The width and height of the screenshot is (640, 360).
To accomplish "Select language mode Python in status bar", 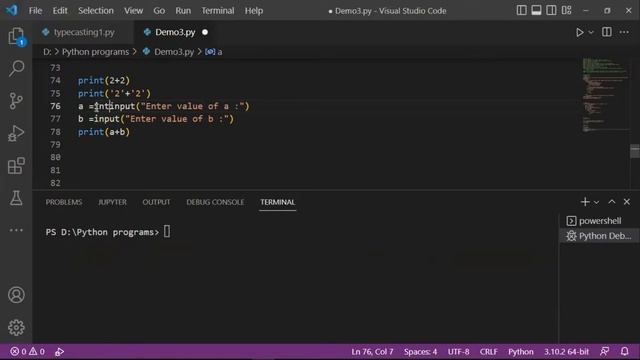I will tap(521, 351).
